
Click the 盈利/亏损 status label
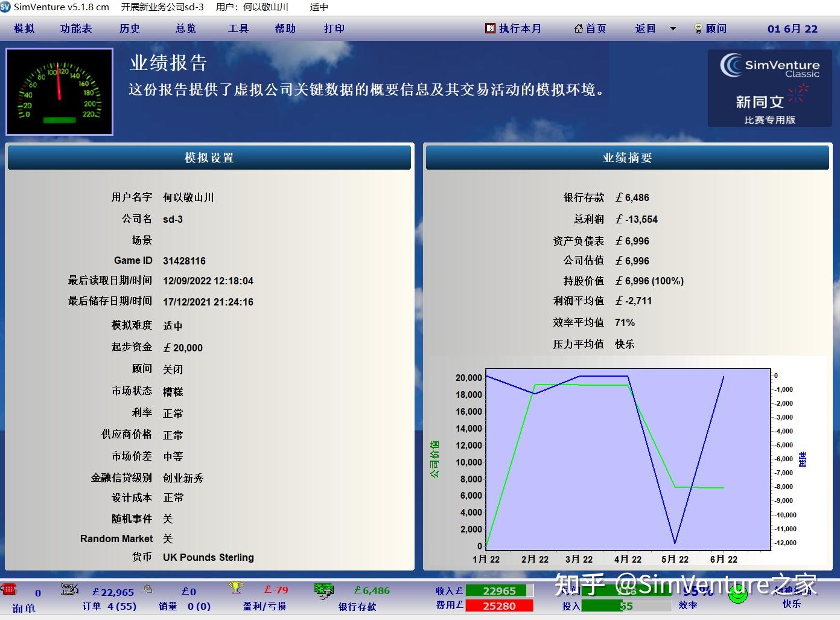coord(264,606)
